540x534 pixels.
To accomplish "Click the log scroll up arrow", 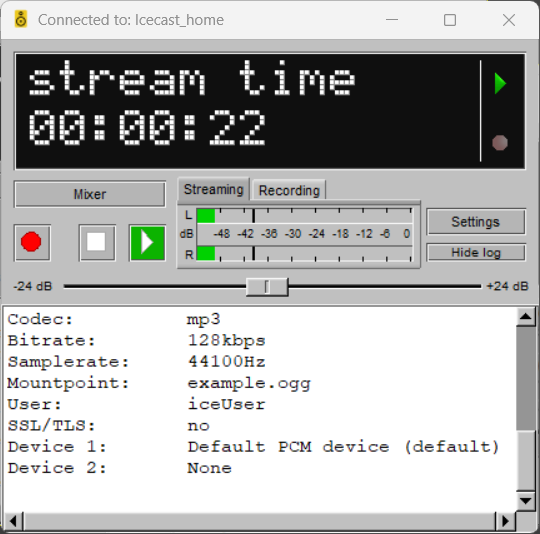I will click(526, 316).
